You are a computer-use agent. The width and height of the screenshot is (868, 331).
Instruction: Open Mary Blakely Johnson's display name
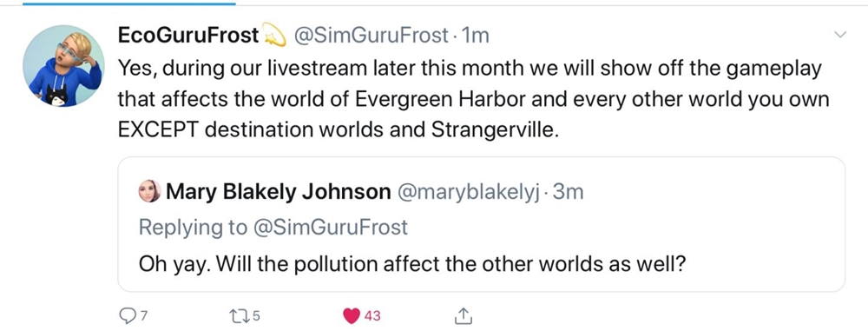click(x=279, y=192)
